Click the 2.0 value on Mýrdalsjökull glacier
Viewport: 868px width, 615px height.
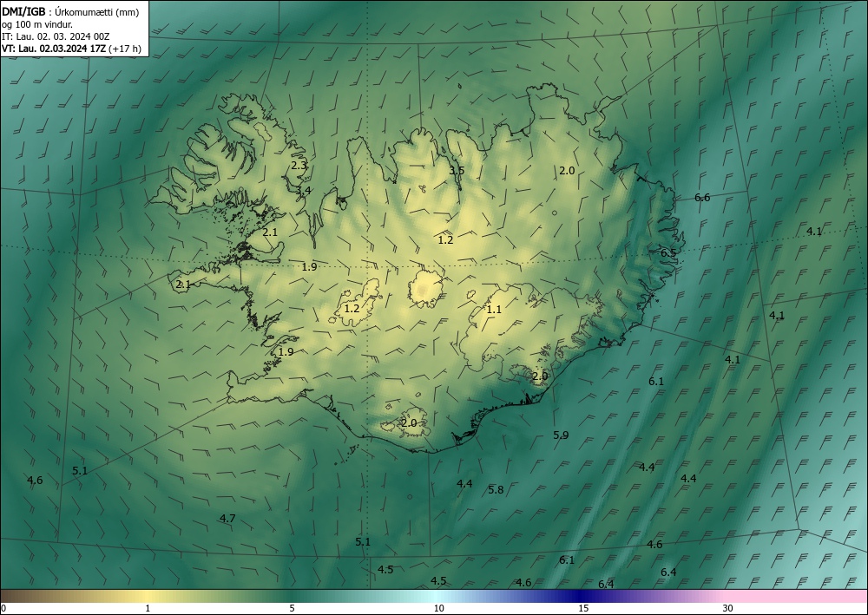pyautogui.click(x=409, y=423)
